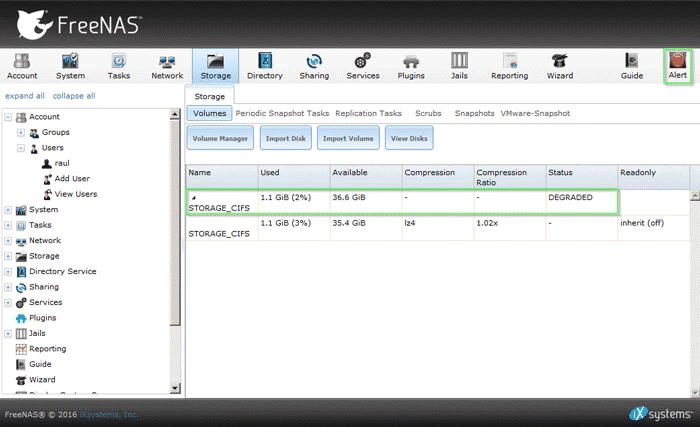Collapse the Users tree node

(21, 148)
